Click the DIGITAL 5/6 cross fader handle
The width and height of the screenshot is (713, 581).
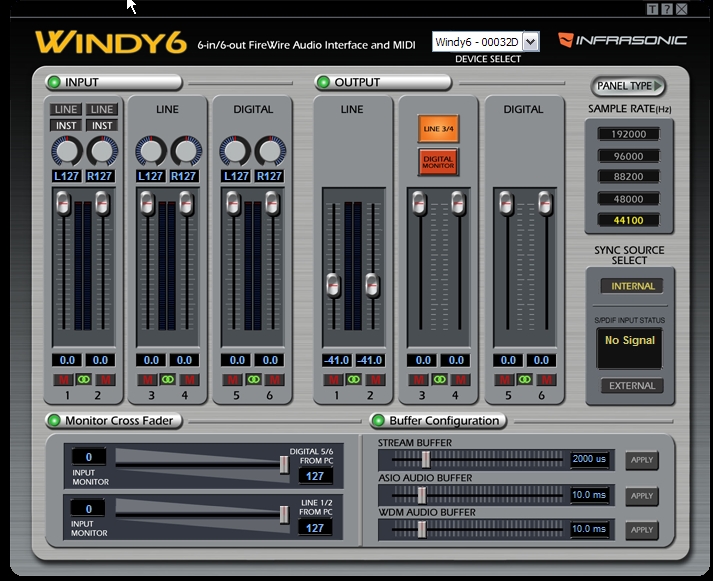[284, 465]
